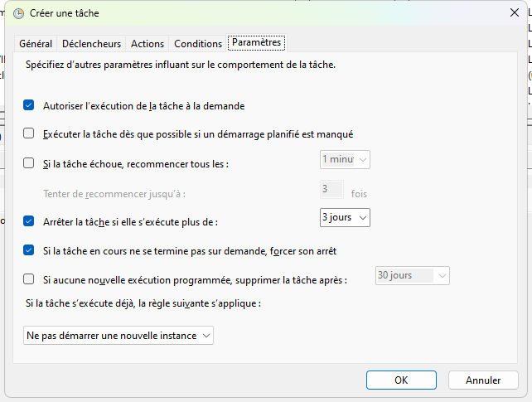Click the Paramètres tab

pyautogui.click(x=257, y=42)
